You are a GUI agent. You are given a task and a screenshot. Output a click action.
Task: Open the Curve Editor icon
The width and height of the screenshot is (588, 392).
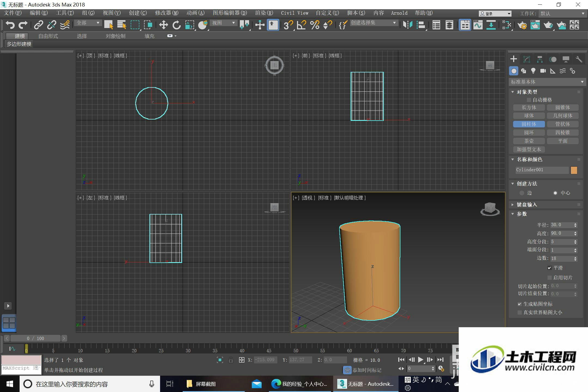tap(478, 25)
